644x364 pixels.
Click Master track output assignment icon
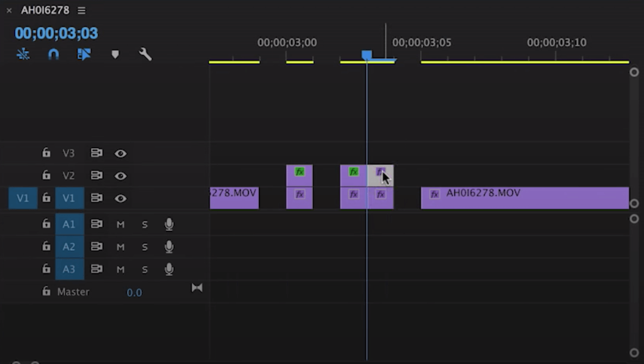pos(197,288)
